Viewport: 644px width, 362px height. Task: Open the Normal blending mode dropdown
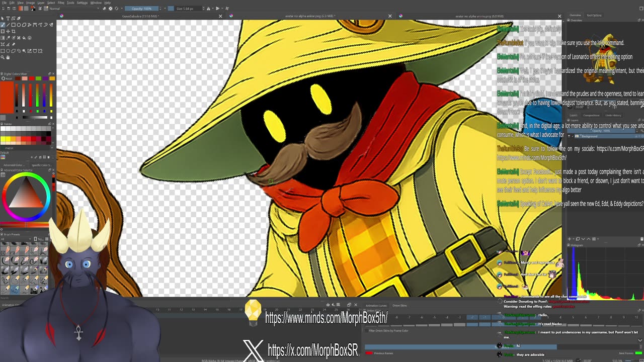tap(74, 9)
